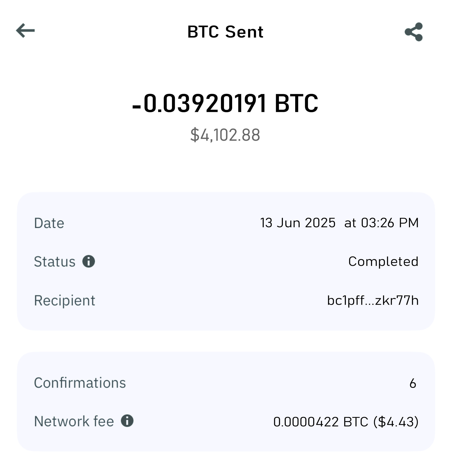Select the BTC Sent title

[226, 32]
